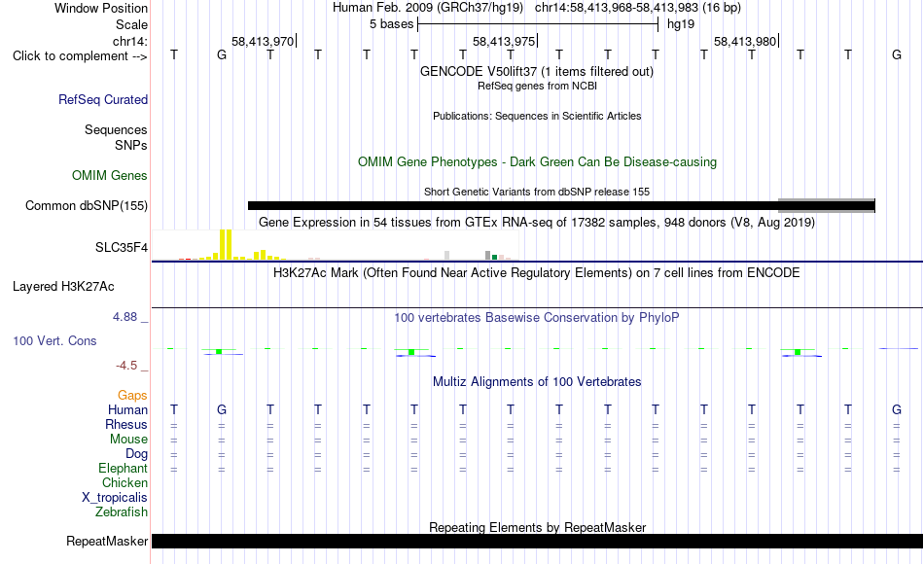
Task: Open Repeating Elements by RepeatMasker title
Action: [x=537, y=527]
